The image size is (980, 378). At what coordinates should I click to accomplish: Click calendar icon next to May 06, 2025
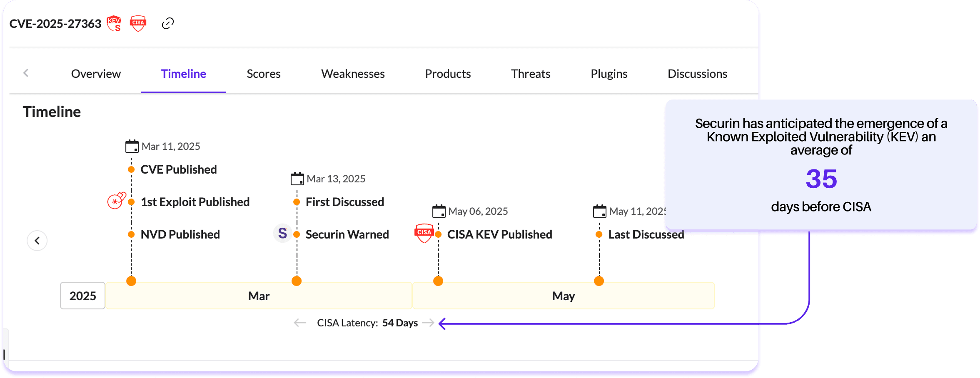(439, 211)
